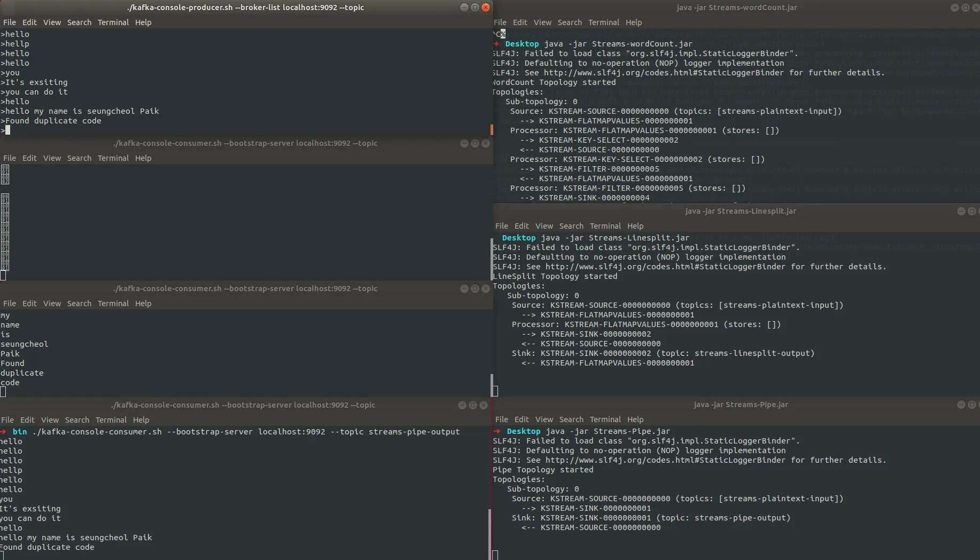Click the standalone word "Paik" in the word-list consumer
The height and width of the screenshot is (560, 980).
tap(10, 354)
